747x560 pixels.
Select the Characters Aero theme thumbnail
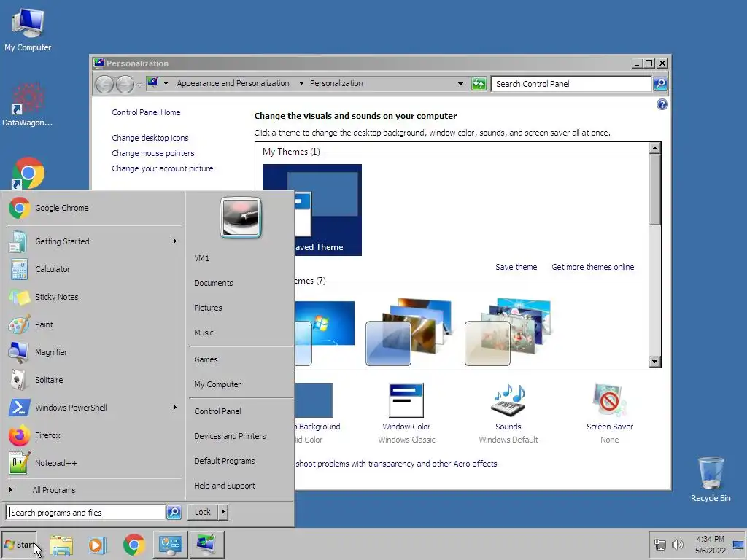point(508,332)
